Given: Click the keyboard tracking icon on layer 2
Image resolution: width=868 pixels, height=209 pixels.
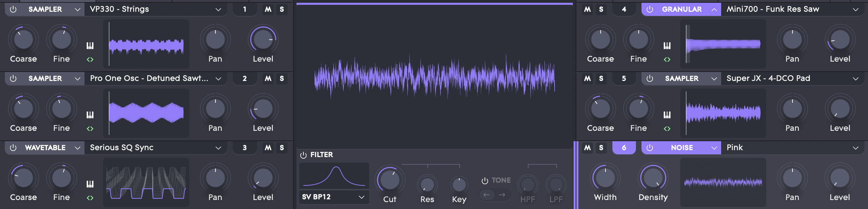Looking at the screenshot, I should coord(90,115).
